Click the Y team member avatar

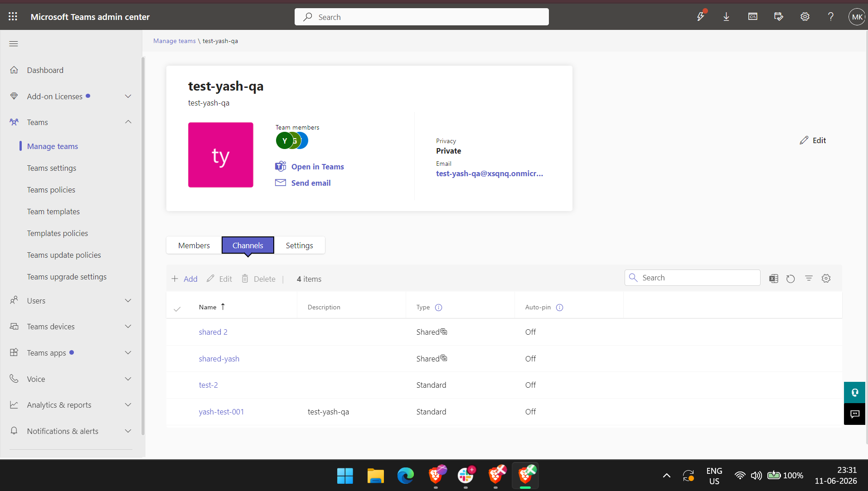(x=284, y=141)
